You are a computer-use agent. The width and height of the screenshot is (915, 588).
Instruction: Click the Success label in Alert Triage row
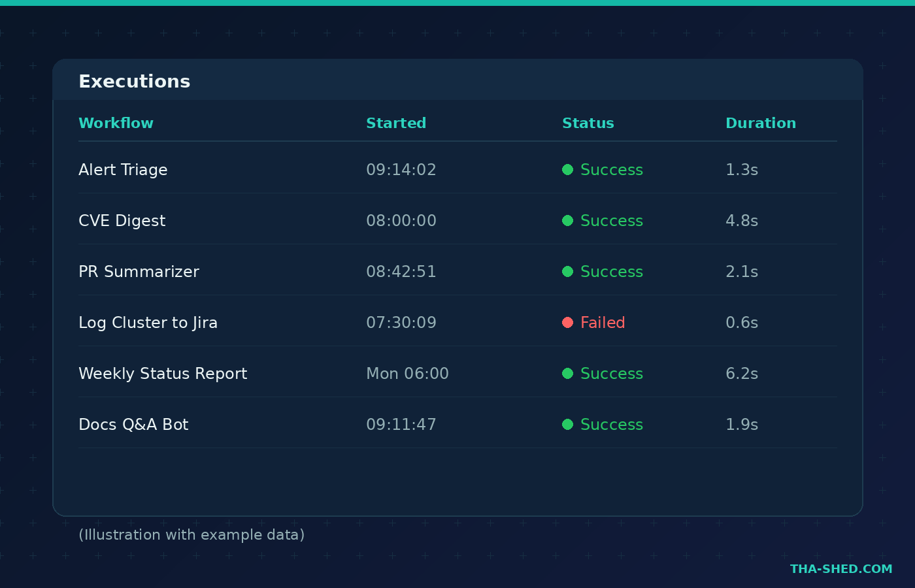coord(612,170)
